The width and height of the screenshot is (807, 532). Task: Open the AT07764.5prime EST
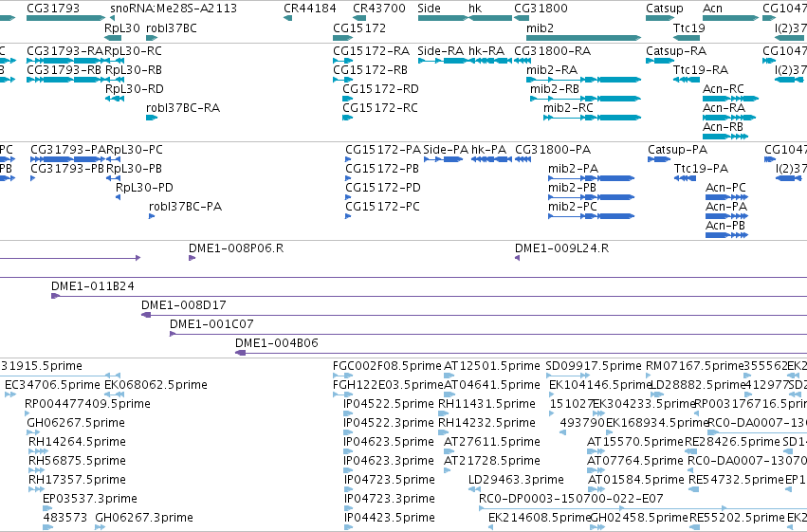point(596,470)
